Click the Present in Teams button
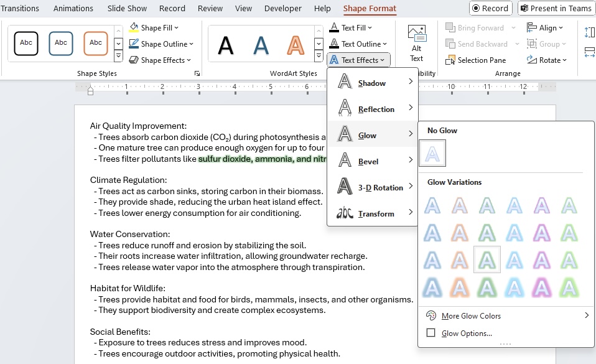The image size is (596, 364). tap(556, 8)
